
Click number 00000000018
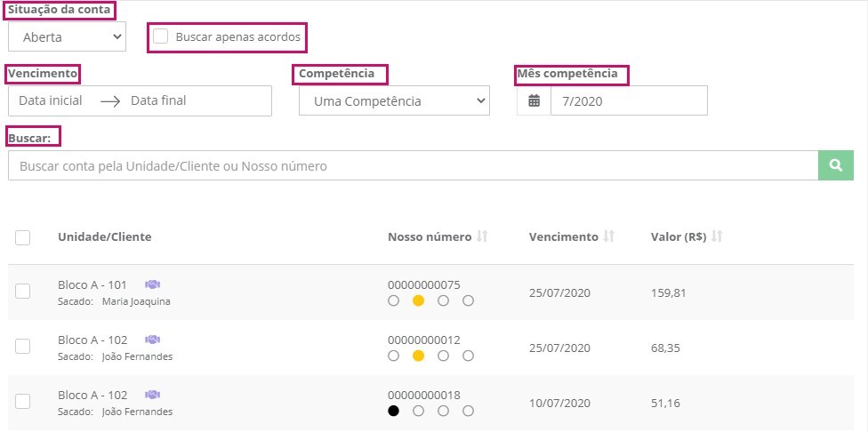point(424,395)
